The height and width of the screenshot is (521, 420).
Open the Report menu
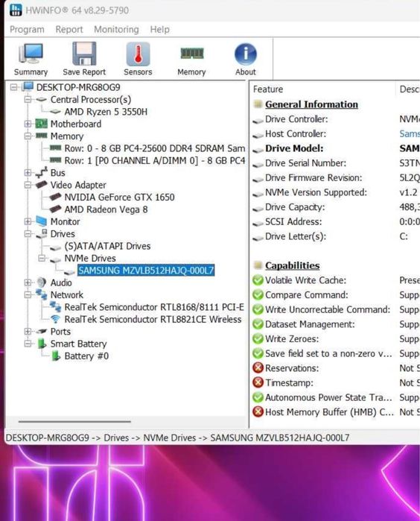click(x=69, y=30)
